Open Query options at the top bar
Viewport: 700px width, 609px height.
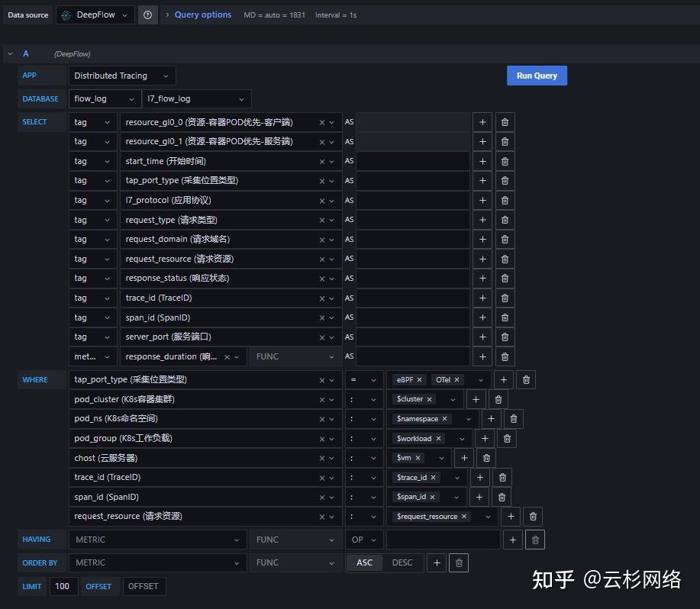tap(204, 14)
